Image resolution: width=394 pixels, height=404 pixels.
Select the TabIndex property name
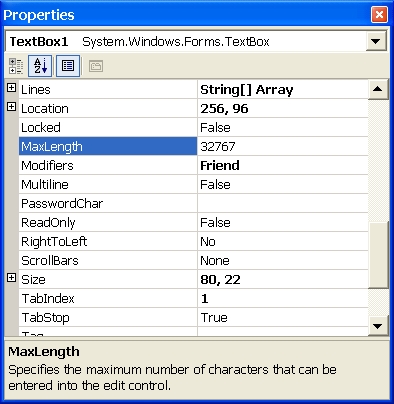(48, 298)
